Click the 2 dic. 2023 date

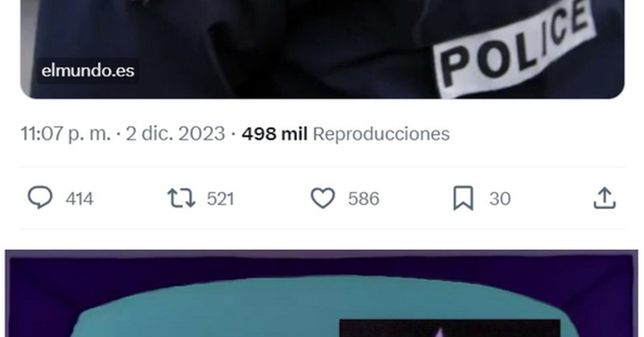(x=175, y=134)
